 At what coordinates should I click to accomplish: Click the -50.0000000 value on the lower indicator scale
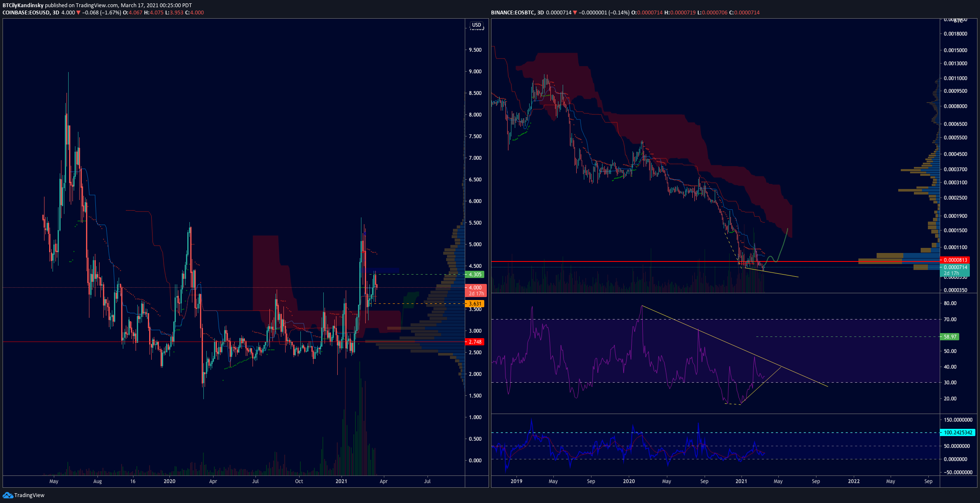pyautogui.click(x=958, y=472)
